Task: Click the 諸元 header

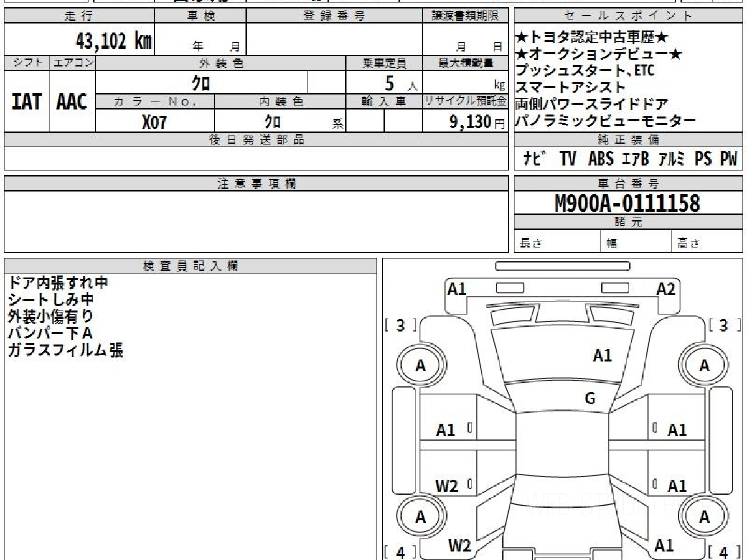Action: click(628, 222)
